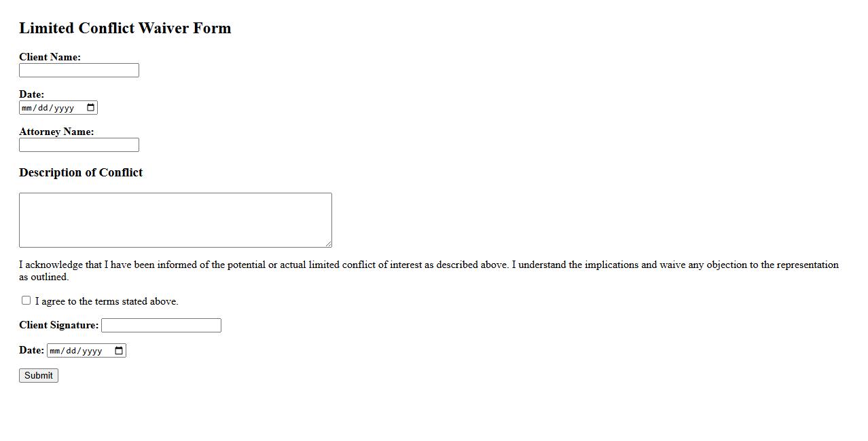Click the textarea resize handle corner
This screenshot has height=441, width=868.
click(x=329, y=244)
